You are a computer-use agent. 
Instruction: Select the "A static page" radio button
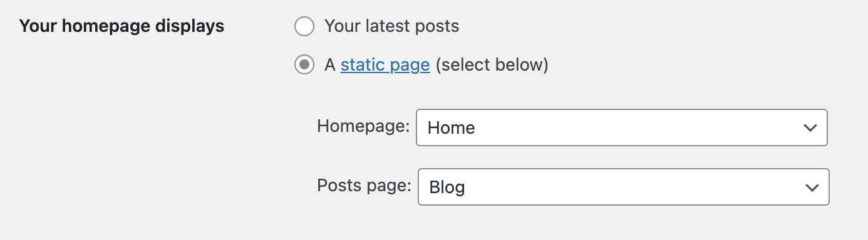(304, 64)
